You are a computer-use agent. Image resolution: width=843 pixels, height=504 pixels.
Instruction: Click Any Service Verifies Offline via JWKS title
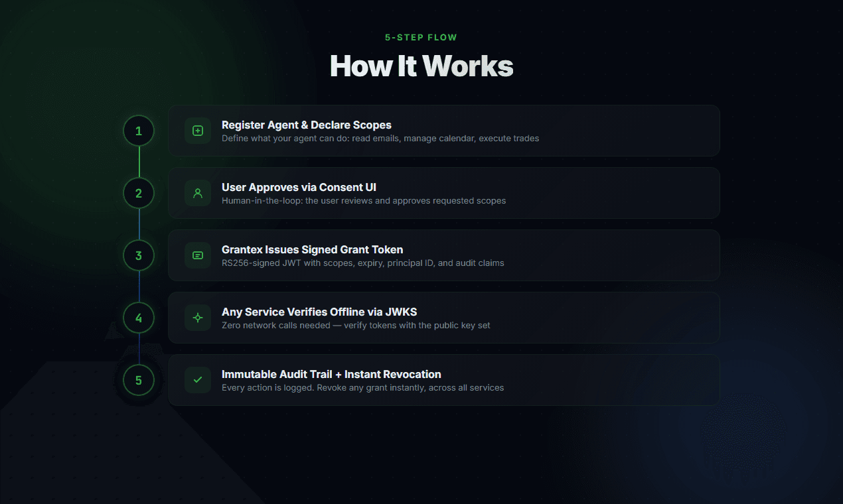319,312
